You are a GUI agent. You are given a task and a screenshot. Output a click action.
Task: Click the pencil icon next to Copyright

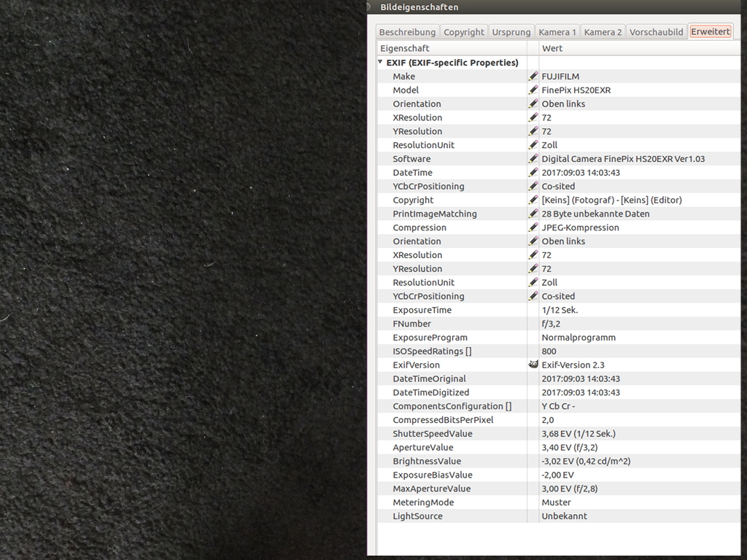533,200
